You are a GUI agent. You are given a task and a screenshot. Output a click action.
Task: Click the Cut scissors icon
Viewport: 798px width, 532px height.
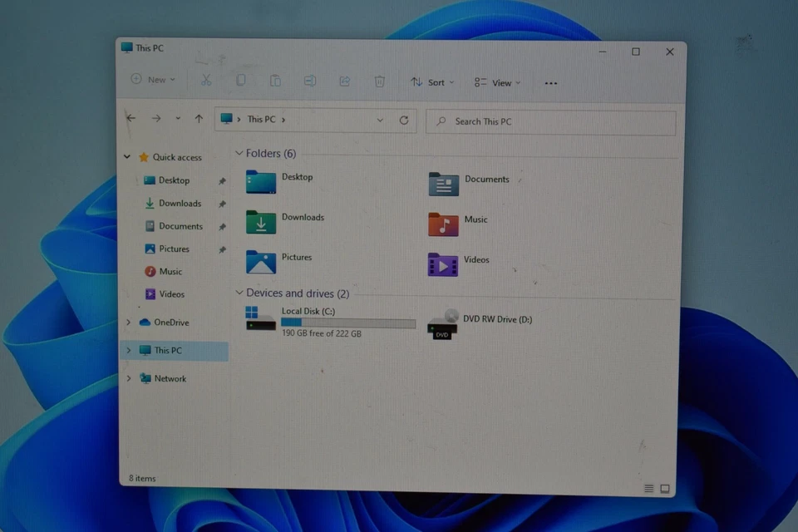(x=206, y=80)
